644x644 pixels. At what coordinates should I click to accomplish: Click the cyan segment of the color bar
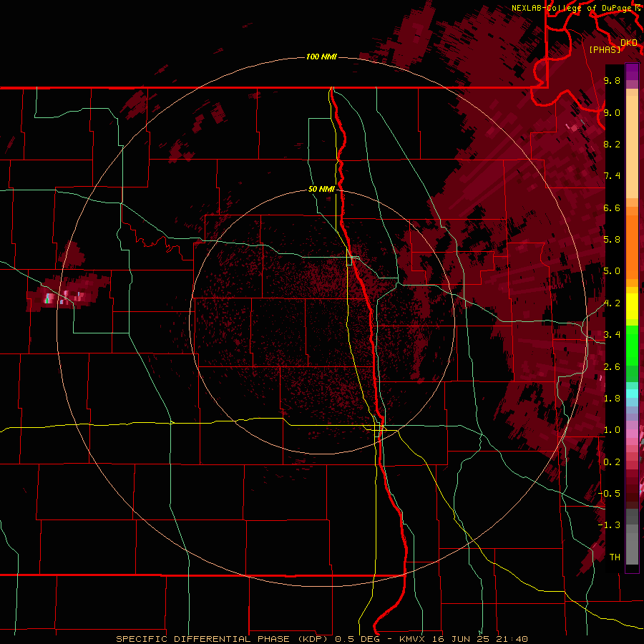pos(632,394)
